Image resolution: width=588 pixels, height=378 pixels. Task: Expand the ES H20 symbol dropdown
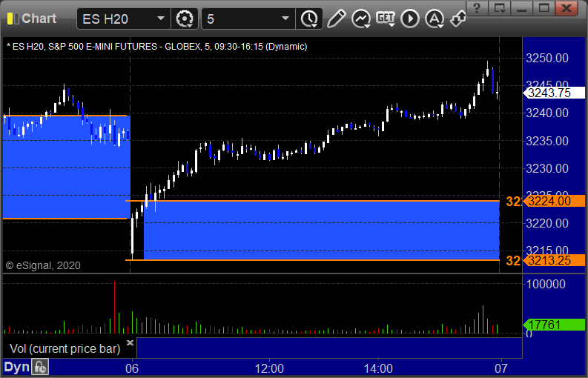click(161, 19)
